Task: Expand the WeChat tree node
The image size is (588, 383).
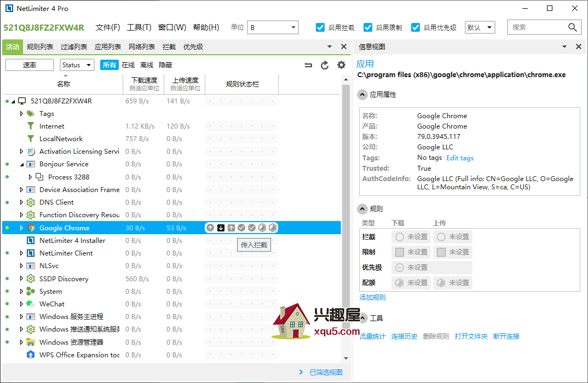Action: click(21, 304)
